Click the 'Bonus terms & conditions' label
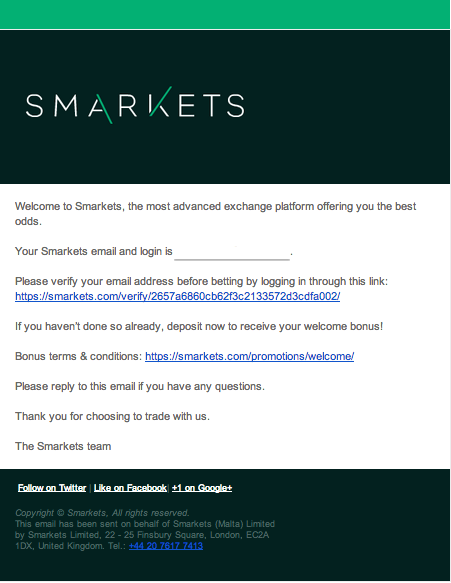The width and height of the screenshot is (451, 583). tap(78, 356)
